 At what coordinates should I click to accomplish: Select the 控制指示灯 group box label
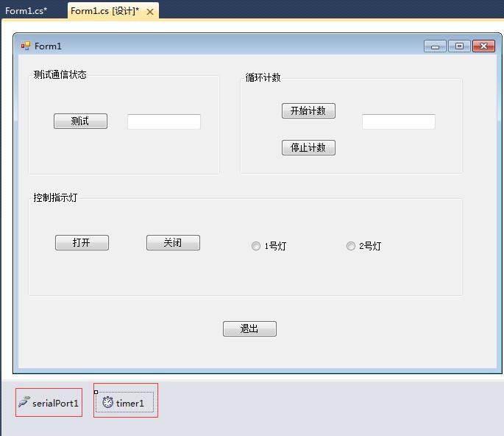pyautogui.click(x=55, y=197)
